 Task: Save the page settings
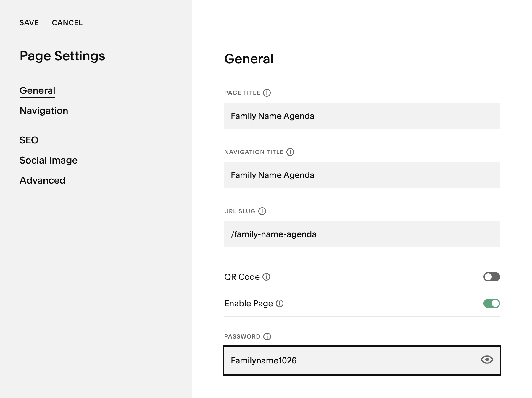pos(29,23)
